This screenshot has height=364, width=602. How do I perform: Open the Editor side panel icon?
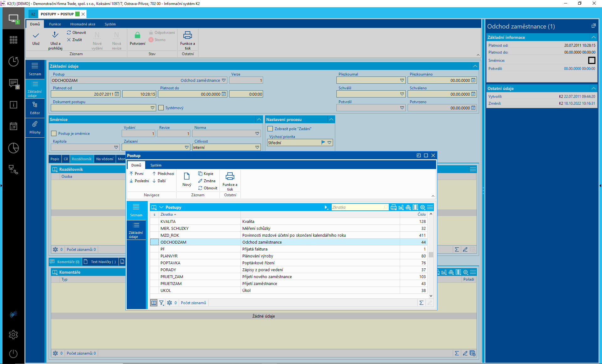(35, 105)
